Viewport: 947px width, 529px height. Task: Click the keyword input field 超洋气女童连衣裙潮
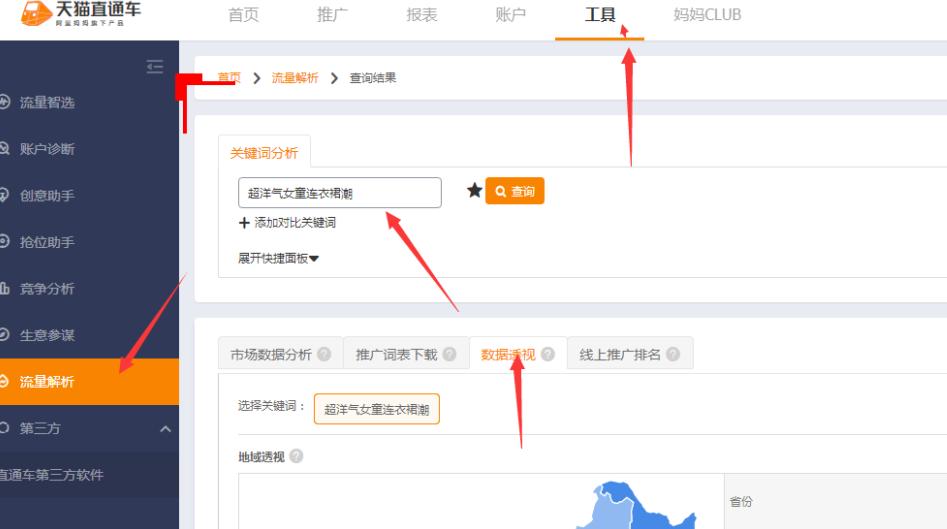coord(339,193)
